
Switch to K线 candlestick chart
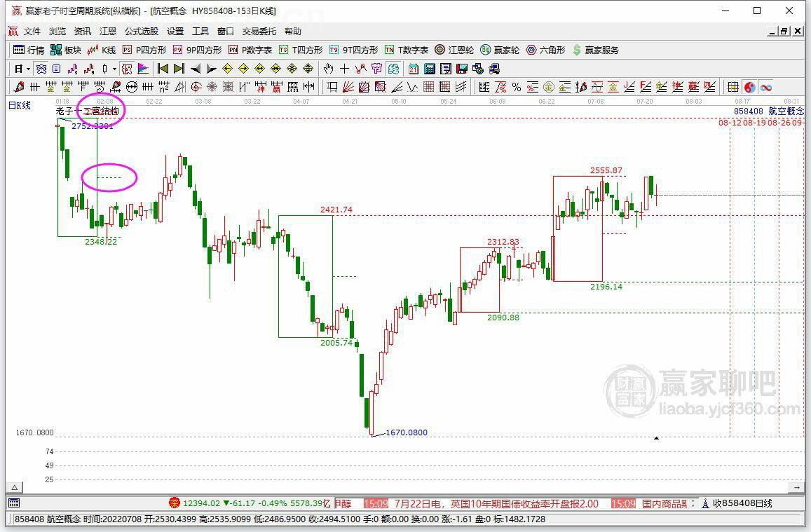coord(102,50)
